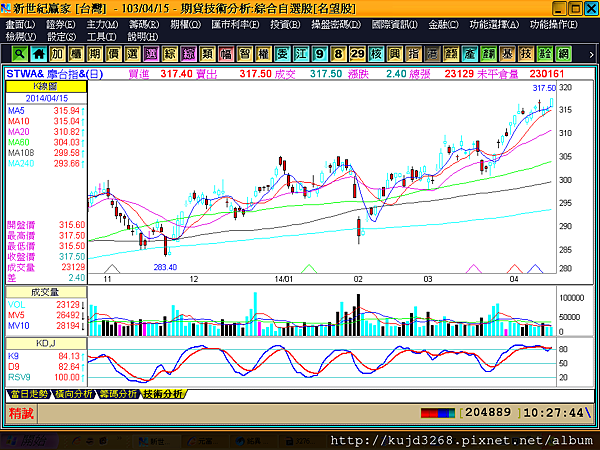This screenshot has width=600, height=450.
Task: Click the cyan number 9 icon
Action: tap(320, 54)
